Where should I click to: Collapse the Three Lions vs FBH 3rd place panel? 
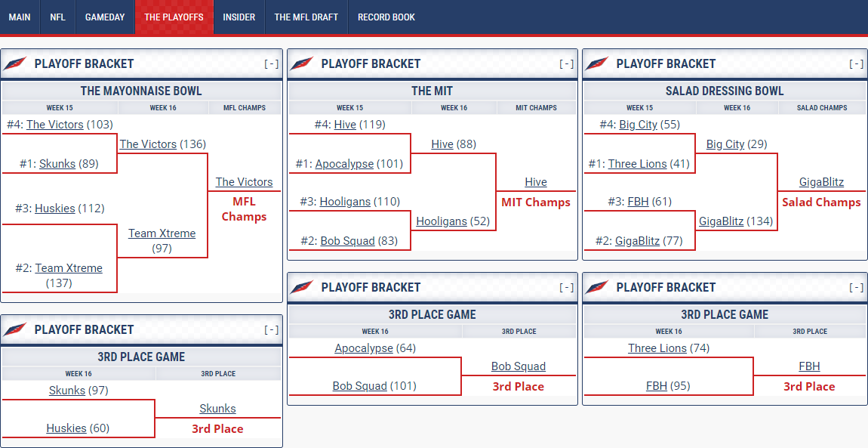click(x=856, y=288)
